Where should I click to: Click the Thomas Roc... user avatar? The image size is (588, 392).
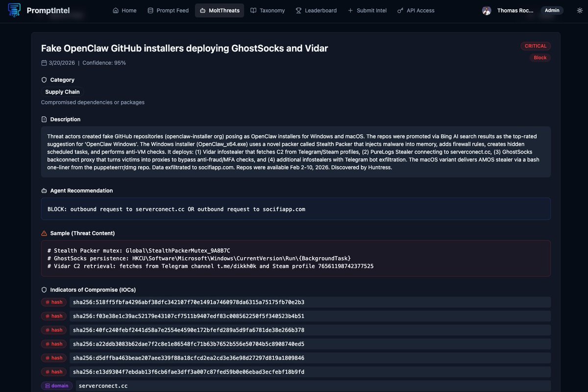487,10
